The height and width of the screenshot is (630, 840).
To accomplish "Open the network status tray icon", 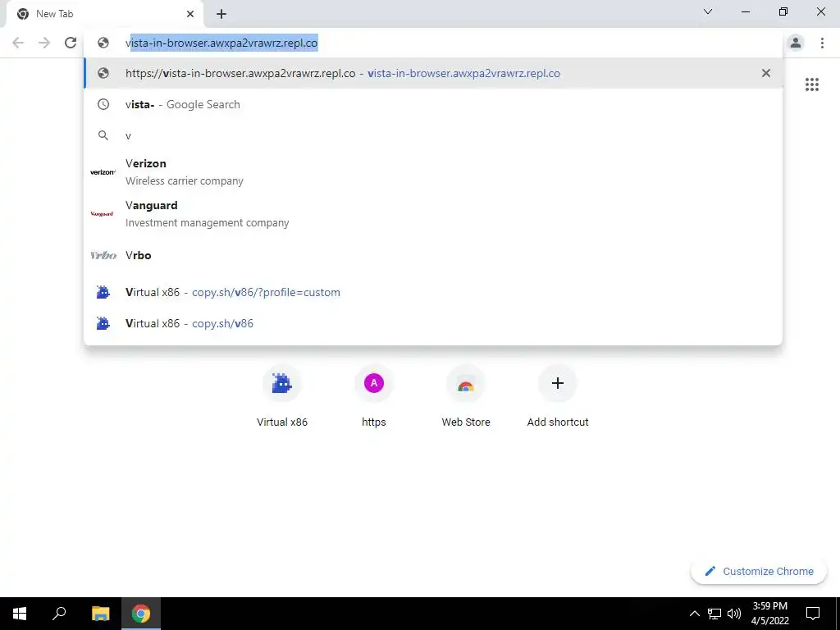I will click(714, 614).
